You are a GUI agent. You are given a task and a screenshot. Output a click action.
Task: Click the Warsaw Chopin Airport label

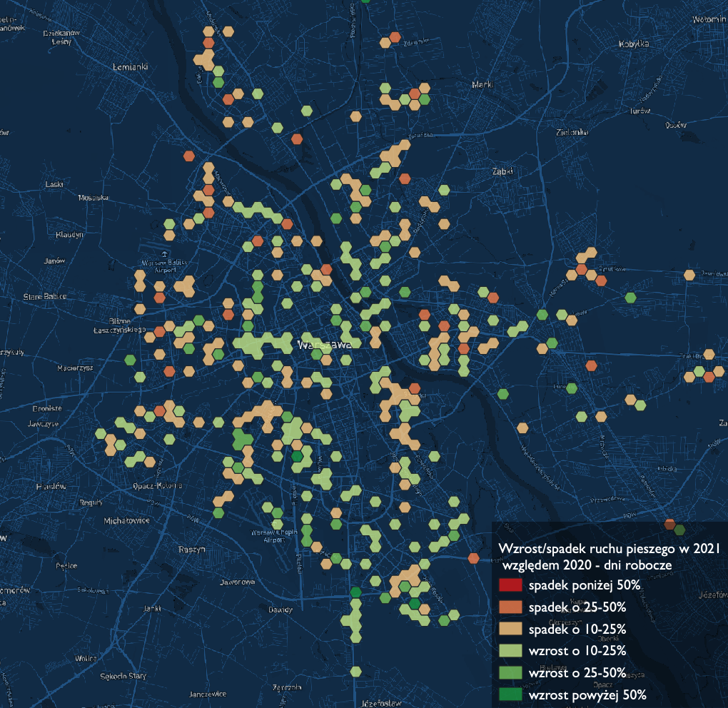coord(273,537)
